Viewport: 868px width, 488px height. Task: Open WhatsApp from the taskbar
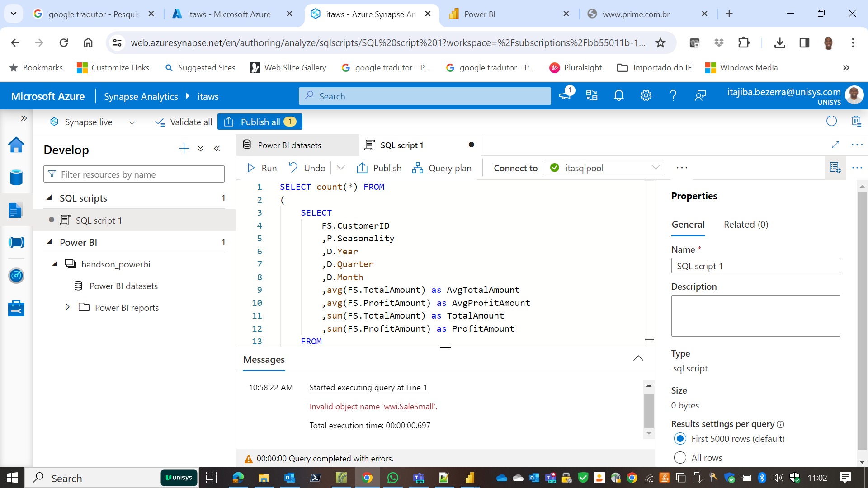[x=393, y=478]
